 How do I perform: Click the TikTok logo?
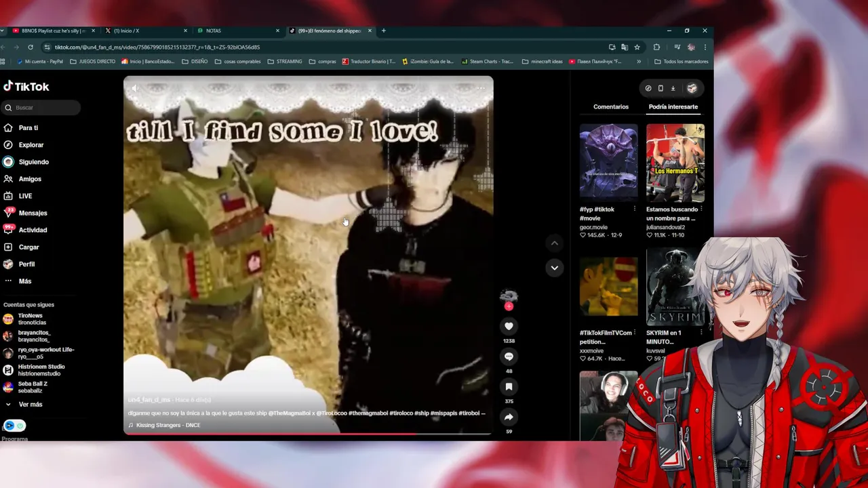point(26,87)
